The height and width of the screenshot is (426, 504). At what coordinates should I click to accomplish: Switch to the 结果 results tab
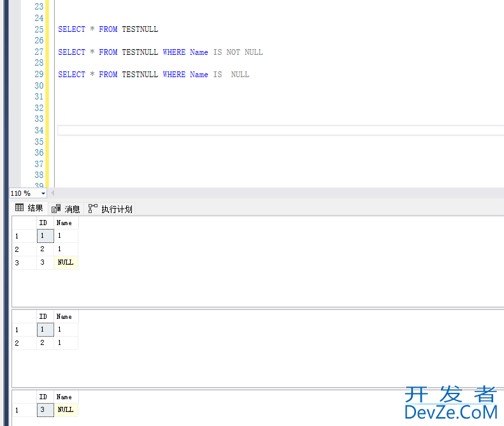pyautogui.click(x=29, y=208)
